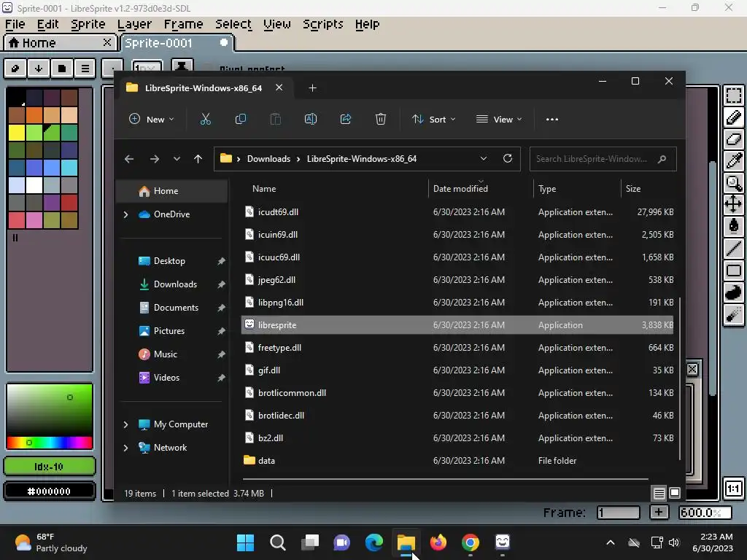Select the line tool in LibreSprite
This screenshot has width=747, height=560.
click(x=734, y=248)
